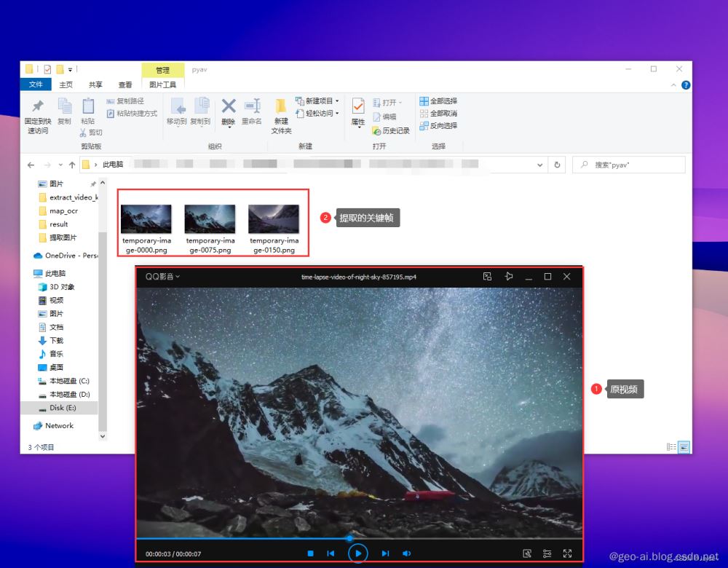Open the player settings sliders icon
The image size is (728, 568).
[547, 553]
